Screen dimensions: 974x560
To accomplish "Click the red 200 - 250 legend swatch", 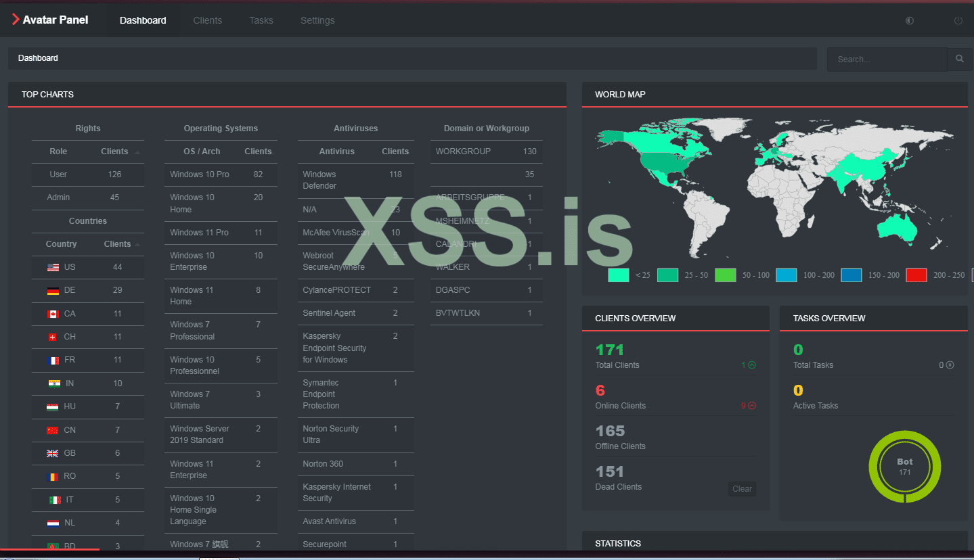I will pyautogui.click(x=916, y=275).
